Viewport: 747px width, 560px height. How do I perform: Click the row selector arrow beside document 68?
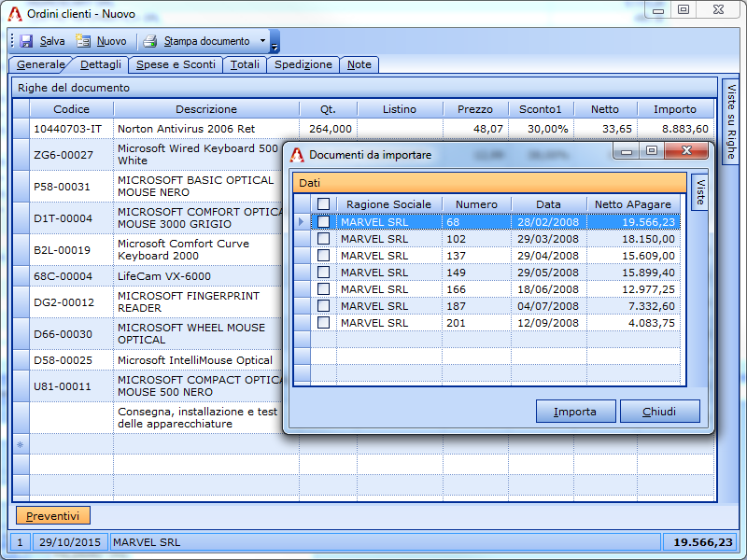[302, 222]
